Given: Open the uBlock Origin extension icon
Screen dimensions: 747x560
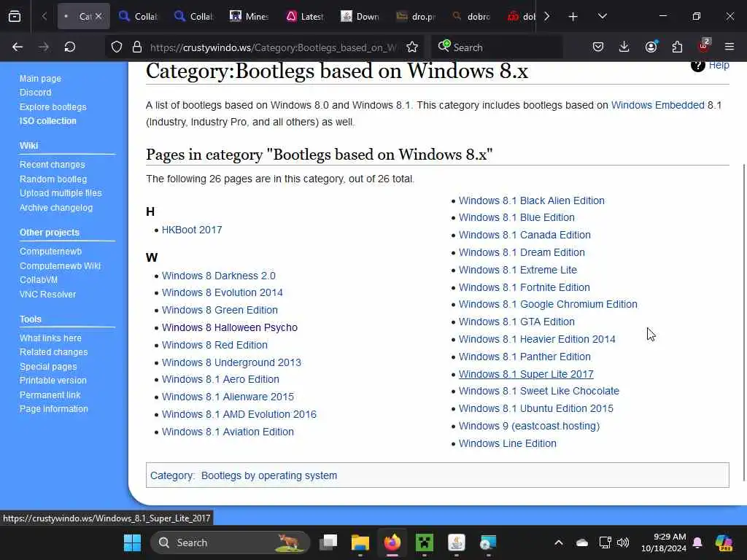Looking at the screenshot, I should 704,46.
